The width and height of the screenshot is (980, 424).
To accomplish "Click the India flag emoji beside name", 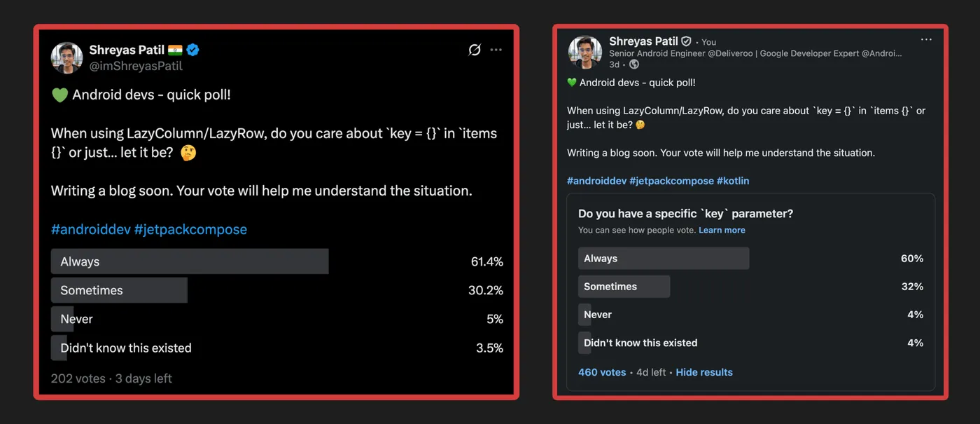I will point(175,50).
